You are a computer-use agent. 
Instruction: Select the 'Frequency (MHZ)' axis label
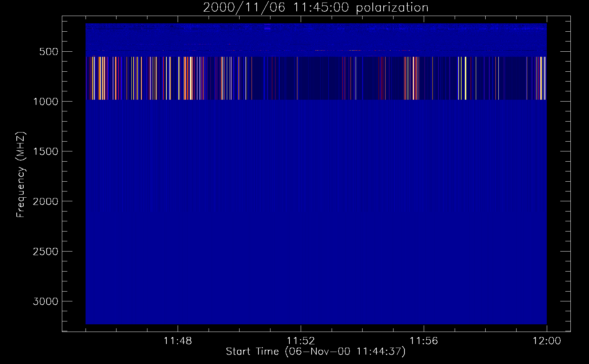[21, 175]
